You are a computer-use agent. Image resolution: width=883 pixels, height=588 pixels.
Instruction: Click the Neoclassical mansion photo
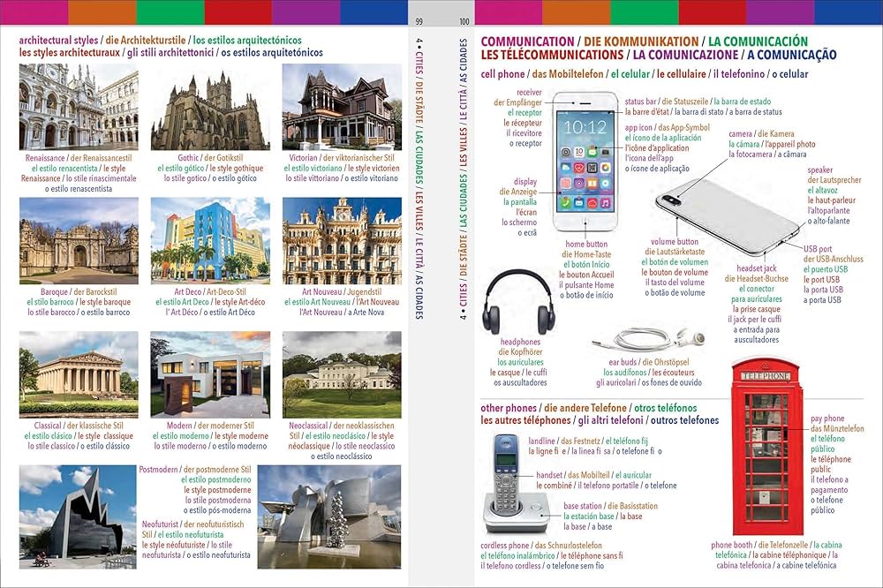(x=342, y=374)
